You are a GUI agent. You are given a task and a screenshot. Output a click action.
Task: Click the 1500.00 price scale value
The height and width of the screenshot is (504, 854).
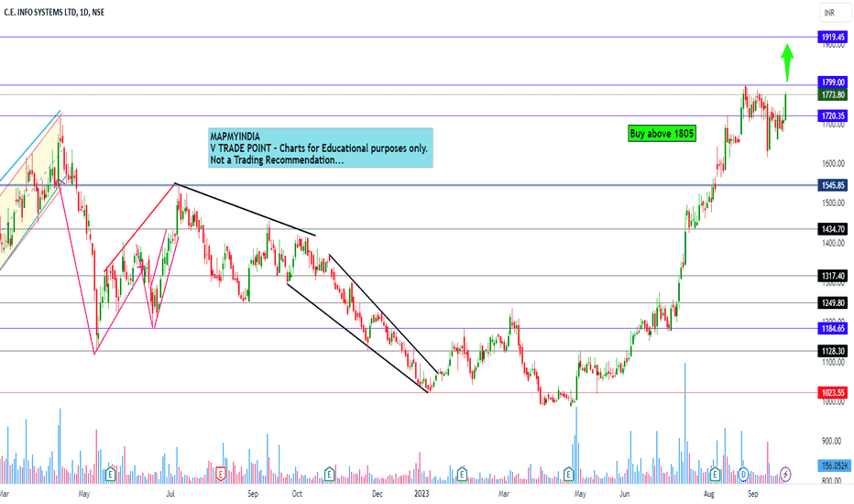[833, 203]
